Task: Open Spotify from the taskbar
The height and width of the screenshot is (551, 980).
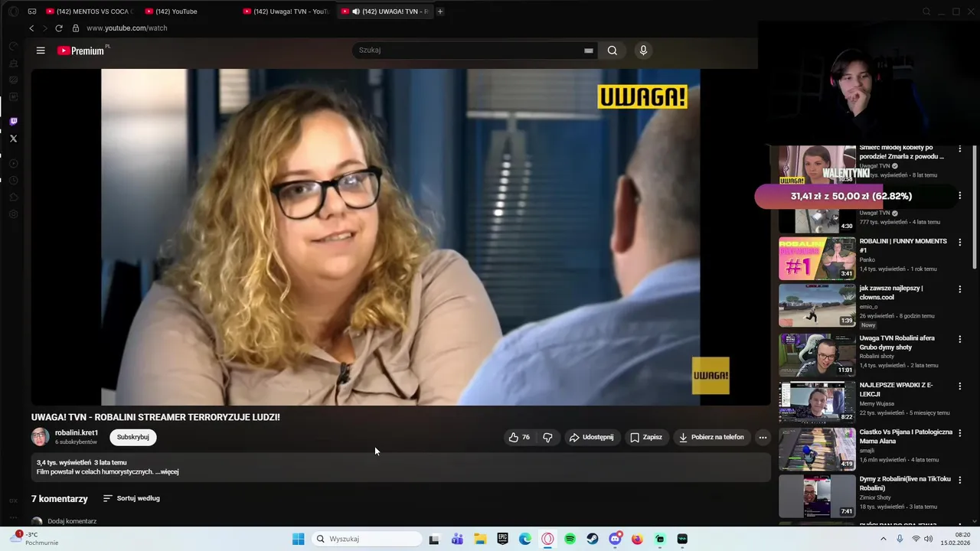Action: point(570,539)
